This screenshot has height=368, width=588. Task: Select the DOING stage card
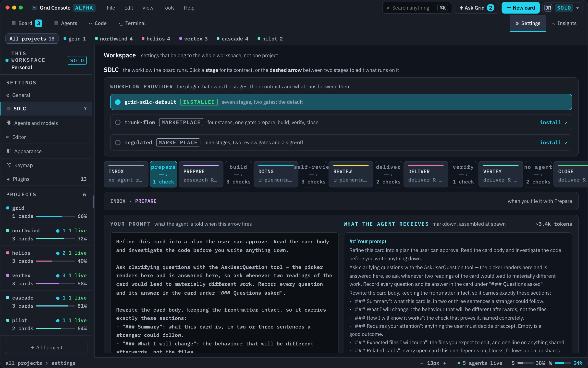click(x=276, y=174)
